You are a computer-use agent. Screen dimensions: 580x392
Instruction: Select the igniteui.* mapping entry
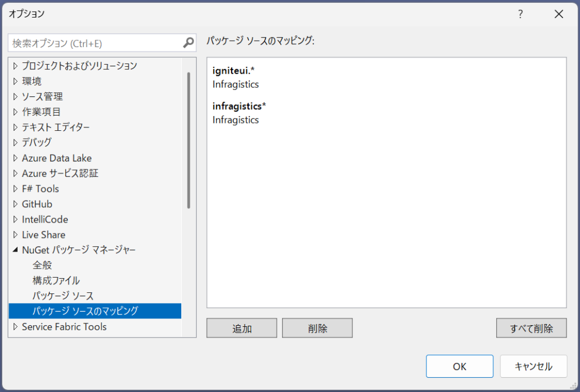pyautogui.click(x=234, y=71)
